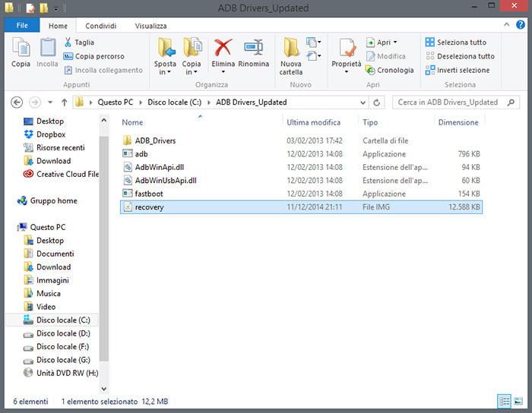Cut selection with Taglia scissors
532x413 pixels.
click(79, 43)
